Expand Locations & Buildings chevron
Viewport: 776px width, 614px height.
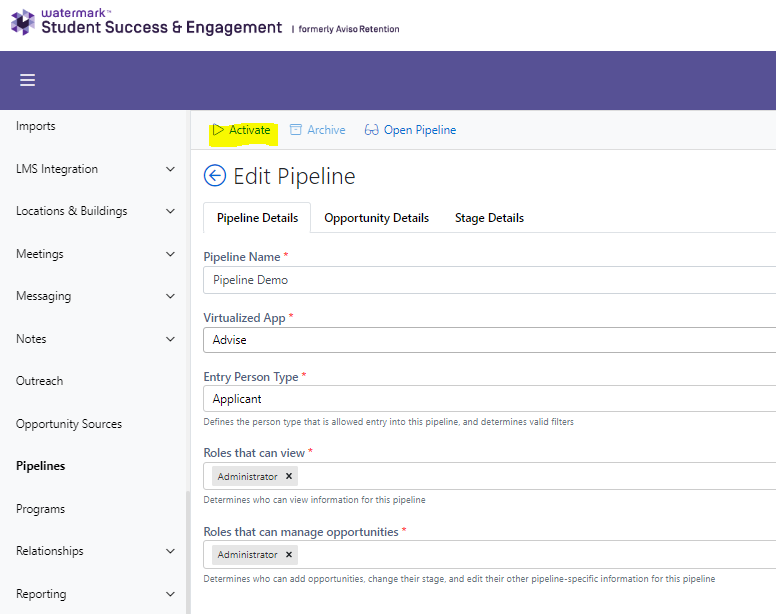pos(170,211)
